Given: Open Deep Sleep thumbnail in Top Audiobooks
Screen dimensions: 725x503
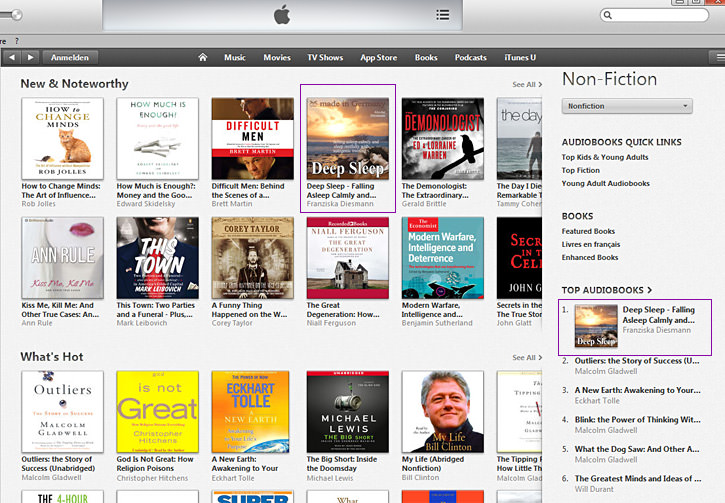Looking at the screenshot, I should pyautogui.click(x=596, y=326).
